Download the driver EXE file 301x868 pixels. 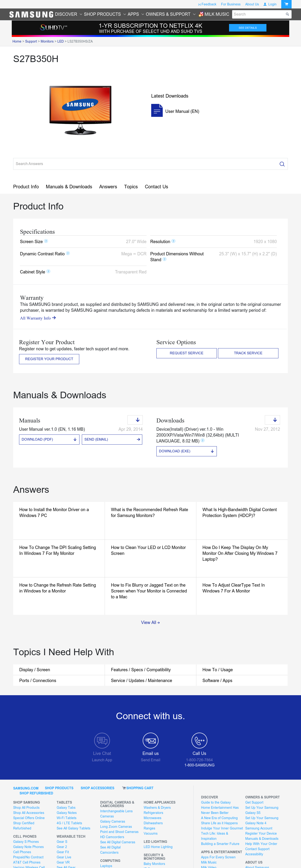(186, 451)
